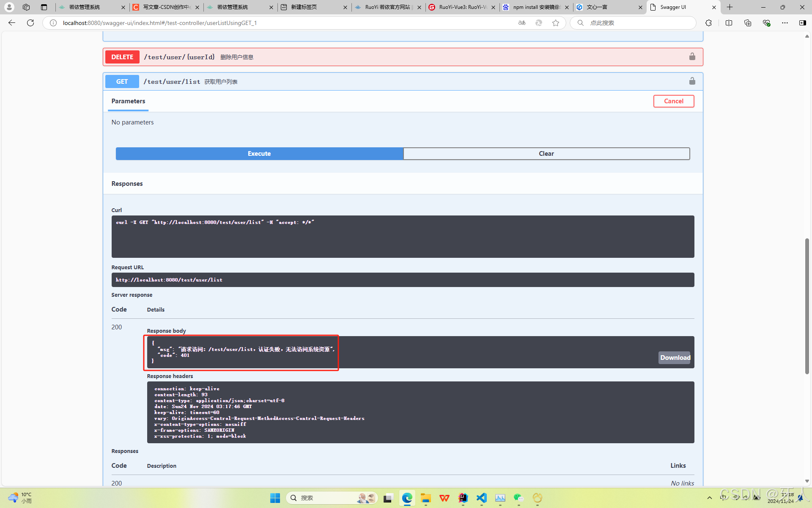Click the lock icon on DELETE endpoint

(x=692, y=57)
